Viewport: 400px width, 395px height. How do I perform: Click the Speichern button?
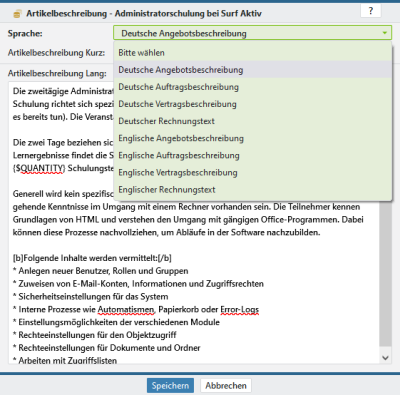170,386
